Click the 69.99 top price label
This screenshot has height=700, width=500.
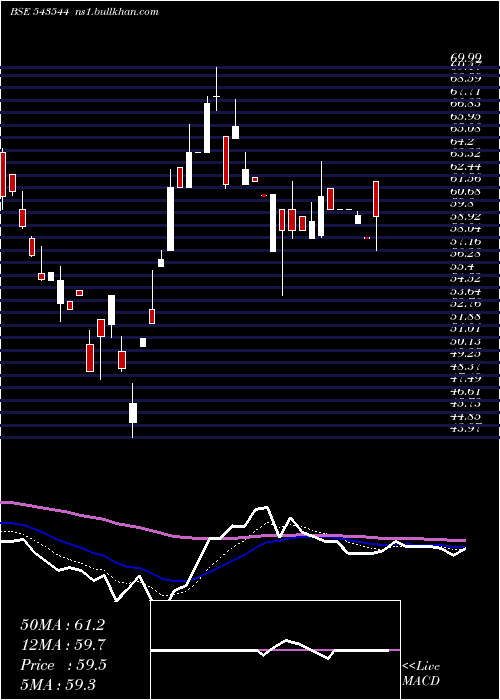point(466,58)
